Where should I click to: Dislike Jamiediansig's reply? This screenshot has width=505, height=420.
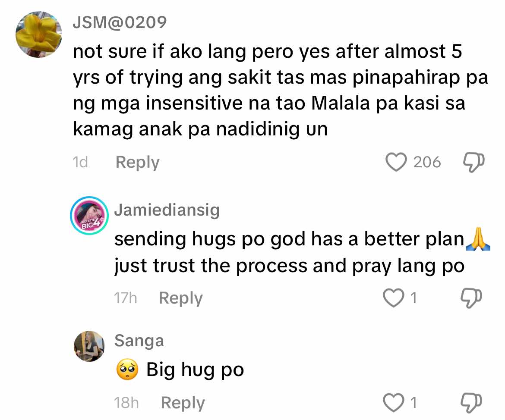pos(471,298)
